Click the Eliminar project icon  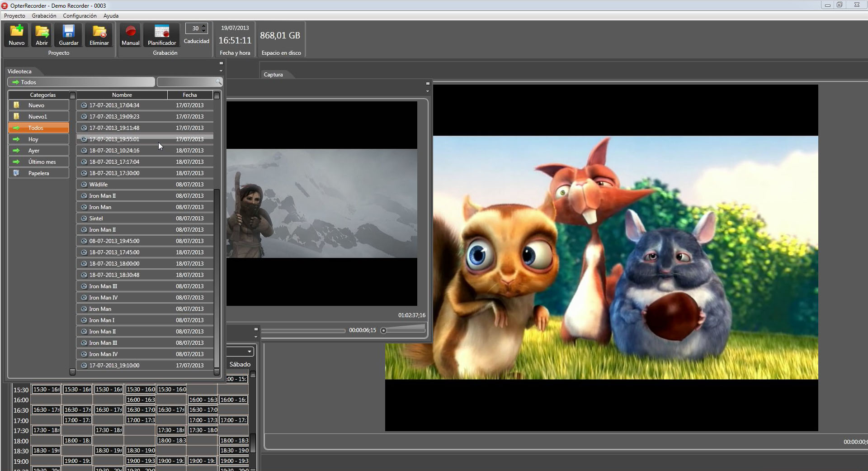[99, 34]
